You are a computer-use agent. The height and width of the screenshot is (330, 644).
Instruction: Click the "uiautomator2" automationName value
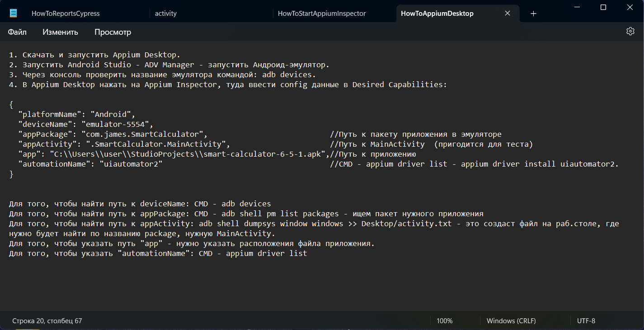[131, 164]
